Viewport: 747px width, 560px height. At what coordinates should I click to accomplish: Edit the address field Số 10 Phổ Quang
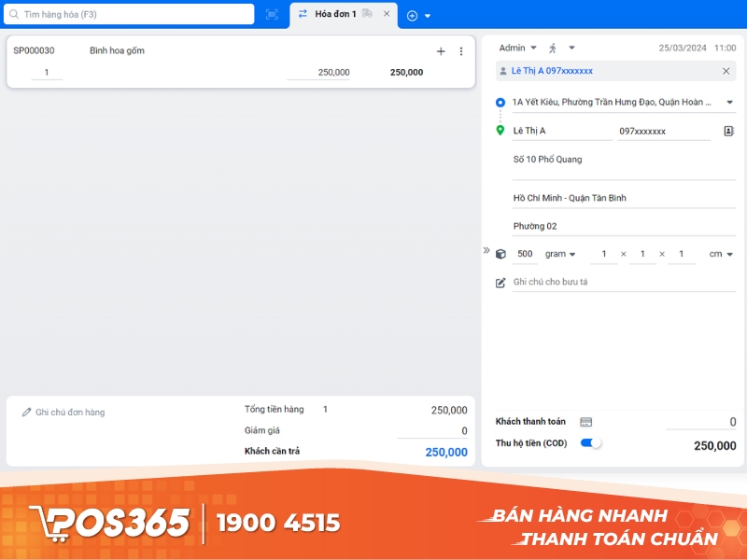pos(624,165)
